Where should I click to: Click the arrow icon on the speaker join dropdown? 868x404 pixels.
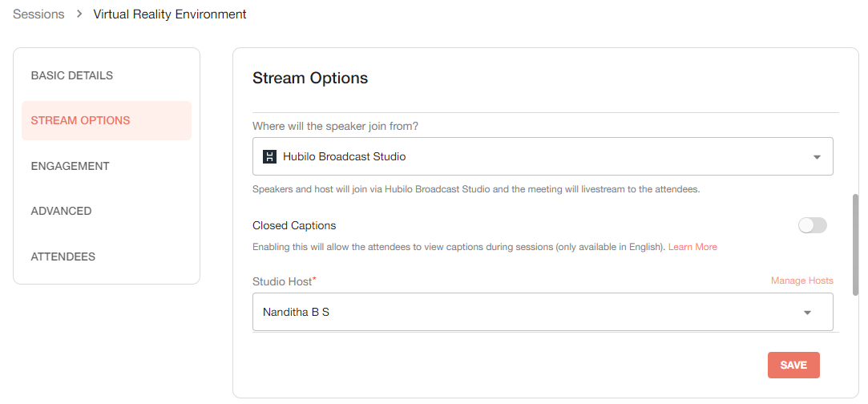tap(817, 157)
